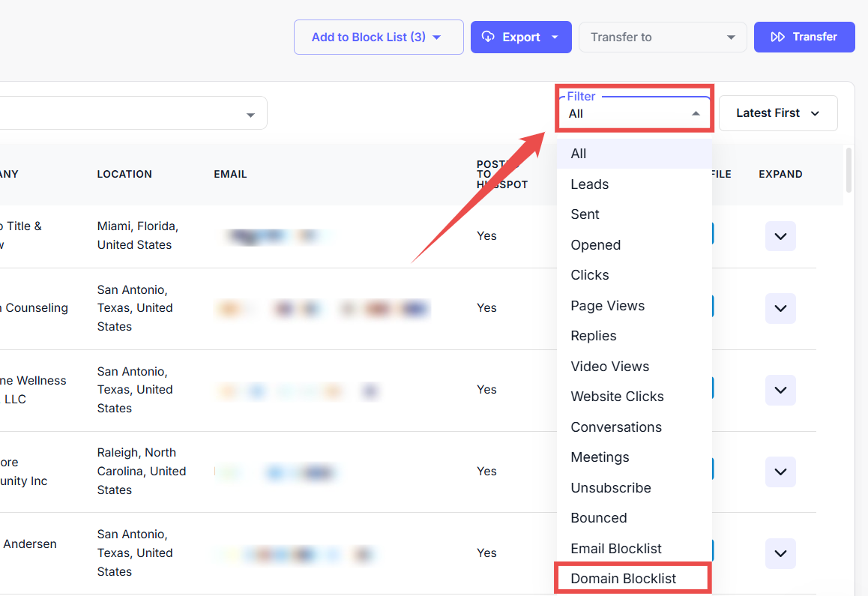Click the Transfer button
This screenshot has width=868, height=596.
point(804,37)
